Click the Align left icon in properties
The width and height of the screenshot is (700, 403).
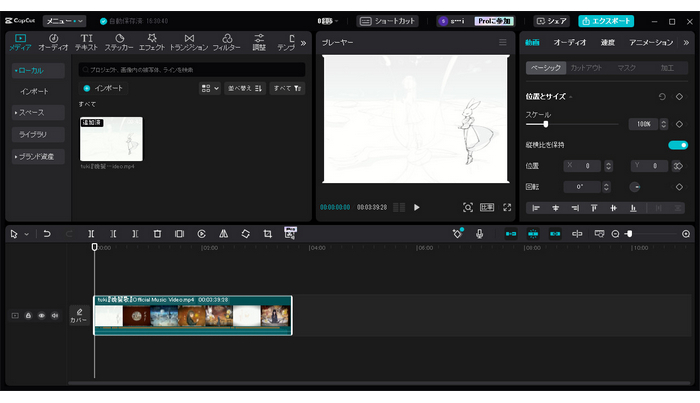click(536, 208)
